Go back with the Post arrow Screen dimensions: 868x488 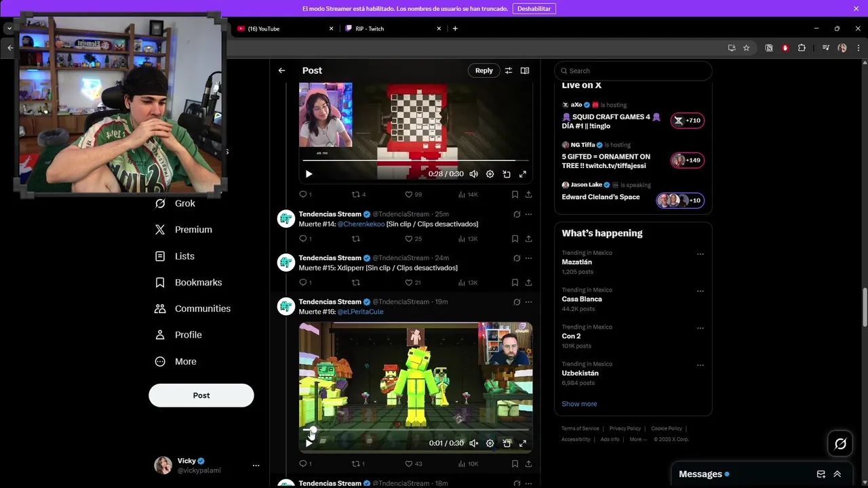point(281,70)
